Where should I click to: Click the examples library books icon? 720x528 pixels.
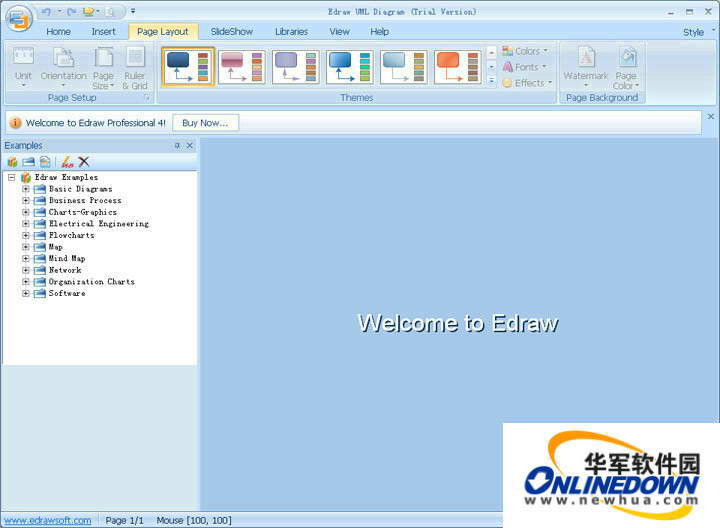coord(12,162)
